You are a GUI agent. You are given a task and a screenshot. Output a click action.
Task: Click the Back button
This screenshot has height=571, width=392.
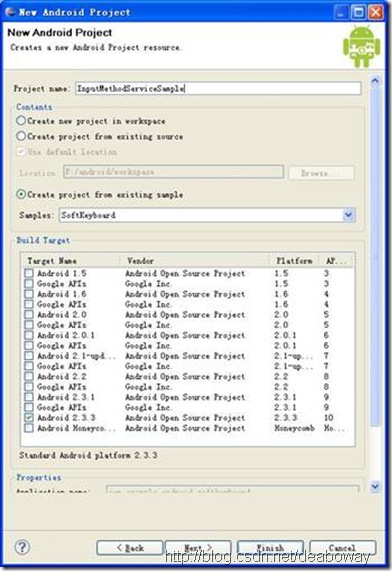click(x=130, y=548)
